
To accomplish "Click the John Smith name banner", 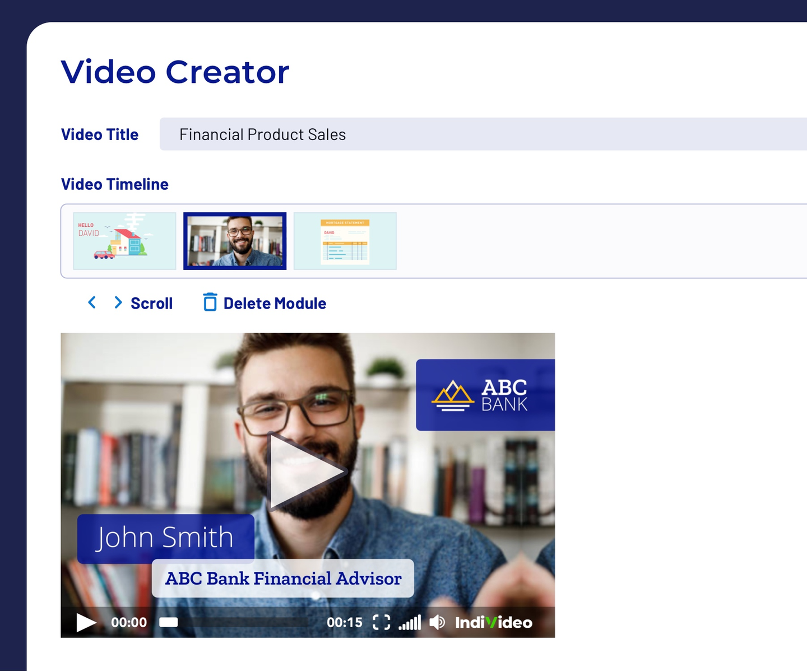I will [165, 538].
